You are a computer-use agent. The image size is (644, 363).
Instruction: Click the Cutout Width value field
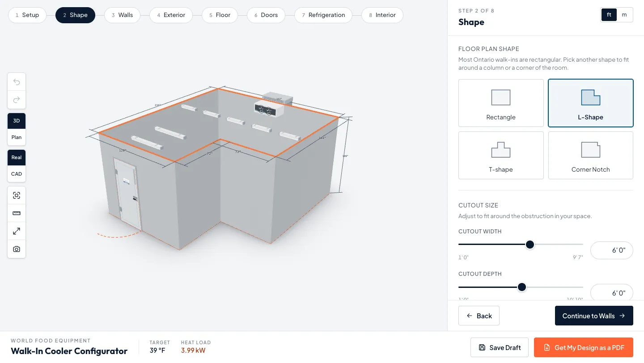(x=612, y=250)
